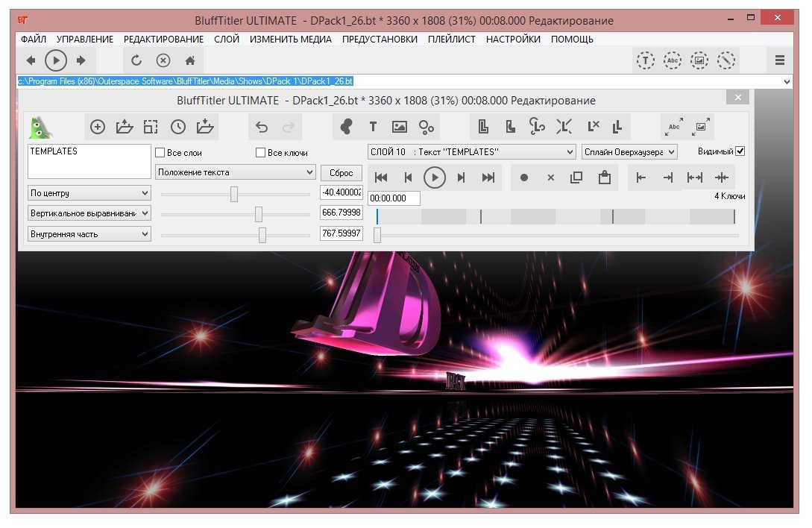Image resolution: width=812 pixels, height=528 pixels.
Task: Click the first text position slider handle
Action: tap(234, 194)
